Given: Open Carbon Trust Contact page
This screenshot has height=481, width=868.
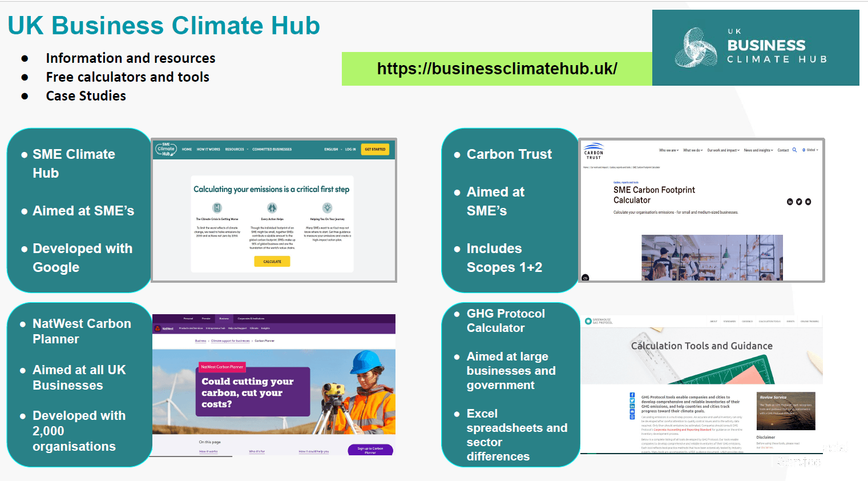Looking at the screenshot, I should (x=783, y=150).
